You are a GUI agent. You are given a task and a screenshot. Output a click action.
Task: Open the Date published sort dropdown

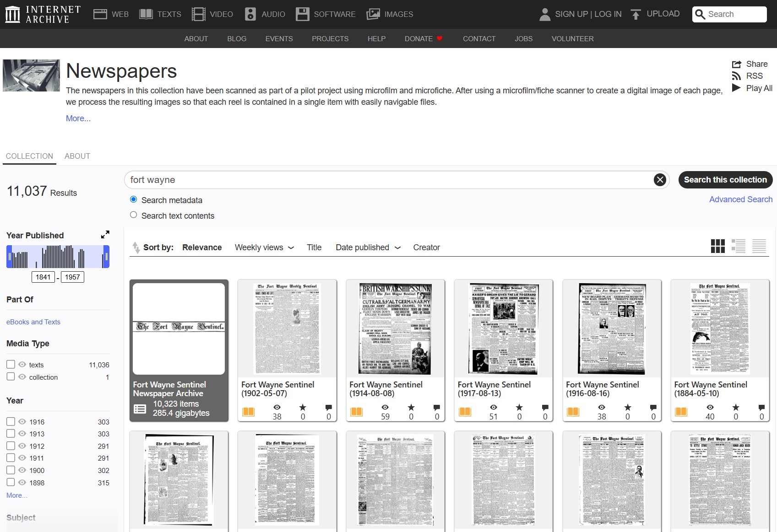(368, 247)
